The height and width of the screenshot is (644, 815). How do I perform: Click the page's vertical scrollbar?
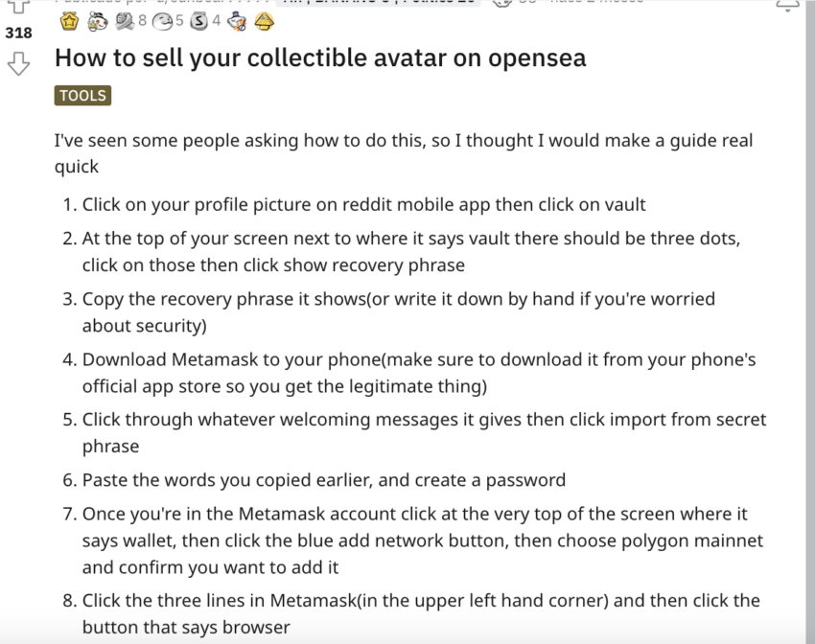pos(809,322)
